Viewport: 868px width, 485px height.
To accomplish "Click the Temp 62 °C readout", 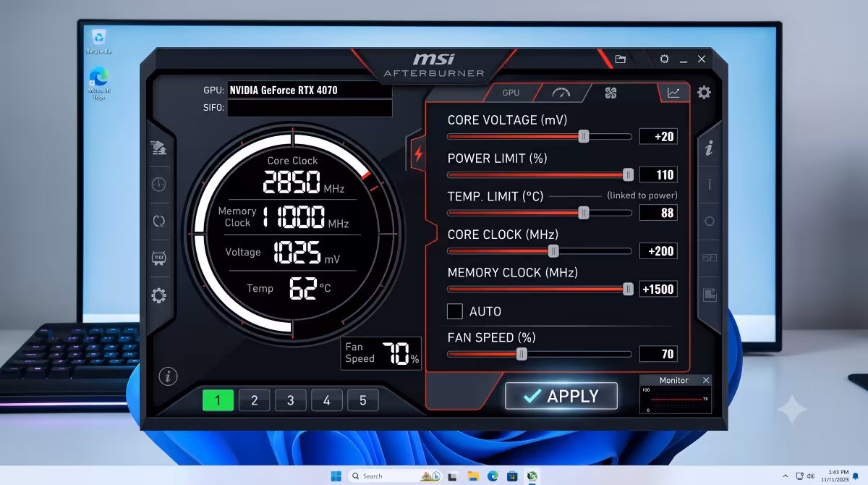I will pyautogui.click(x=310, y=288).
